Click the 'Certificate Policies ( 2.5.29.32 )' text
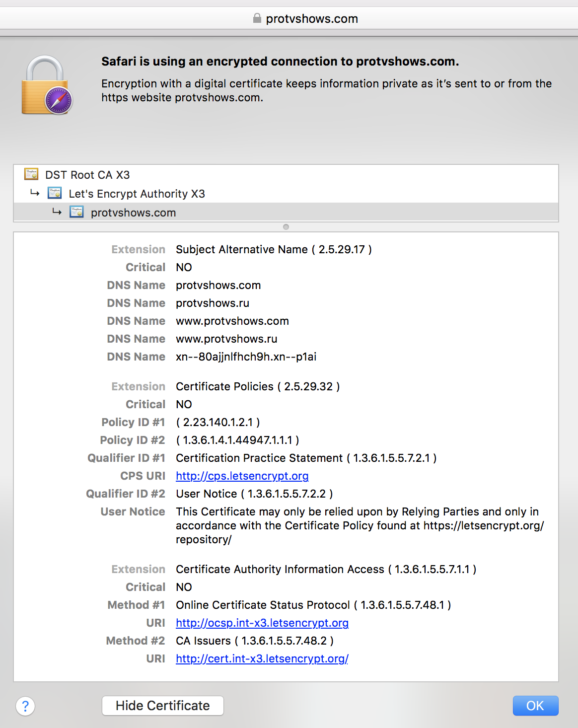The height and width of the screenshot is (728, 578). tap(258, 386)
